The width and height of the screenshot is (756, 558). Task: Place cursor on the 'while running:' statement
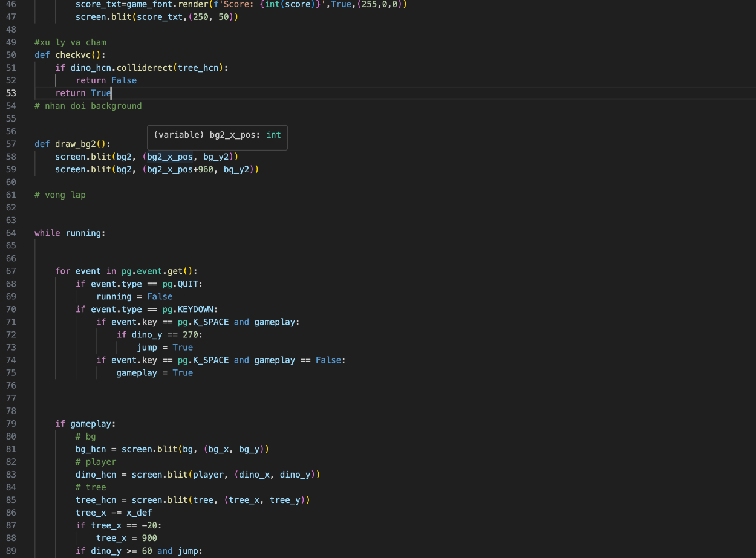pyautogui.click(x=70, y=233)
